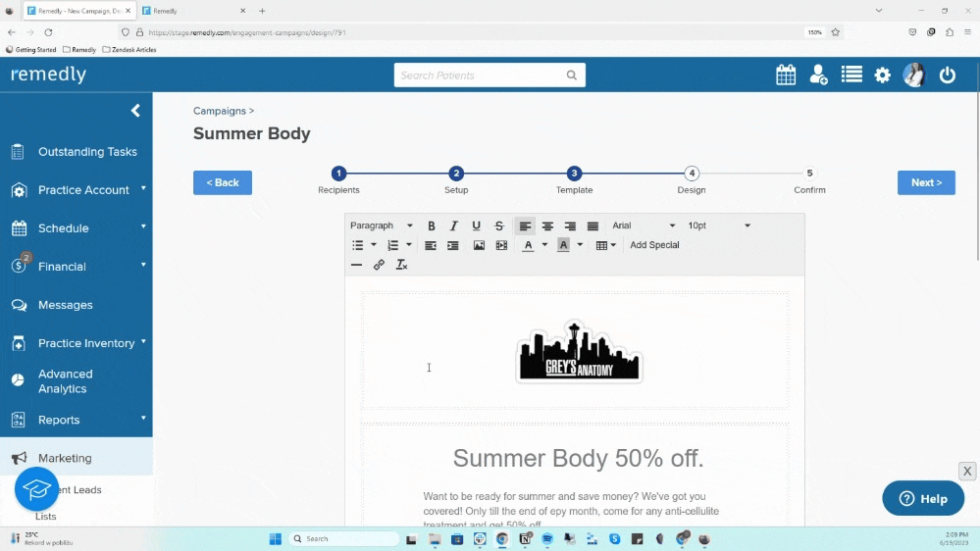
Task: Go to step 1 Recipients
Action: tap(338, 174)
